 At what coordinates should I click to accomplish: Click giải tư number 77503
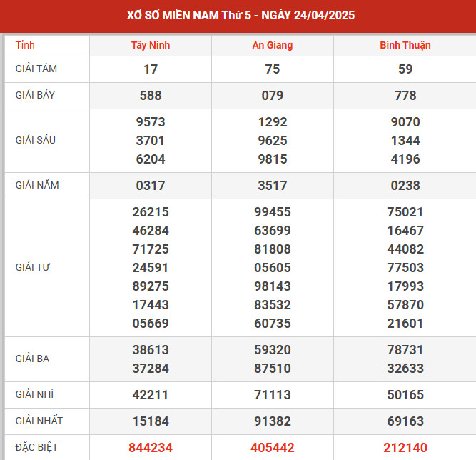[x=405, y=268]
